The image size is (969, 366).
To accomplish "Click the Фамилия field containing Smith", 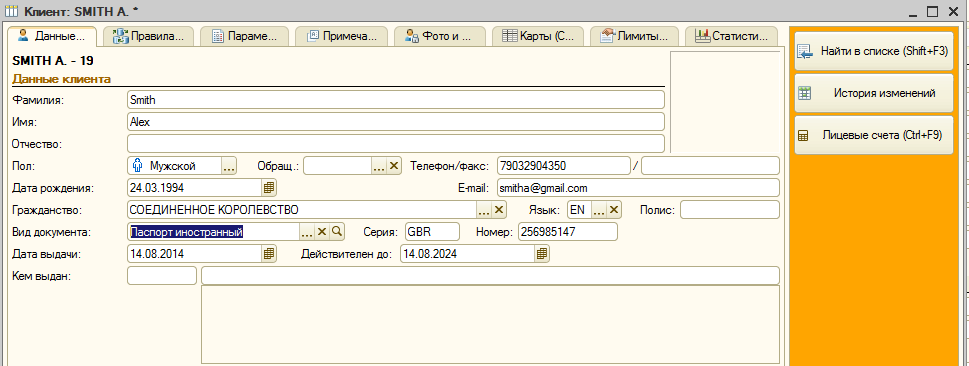I will coord(396,100).
